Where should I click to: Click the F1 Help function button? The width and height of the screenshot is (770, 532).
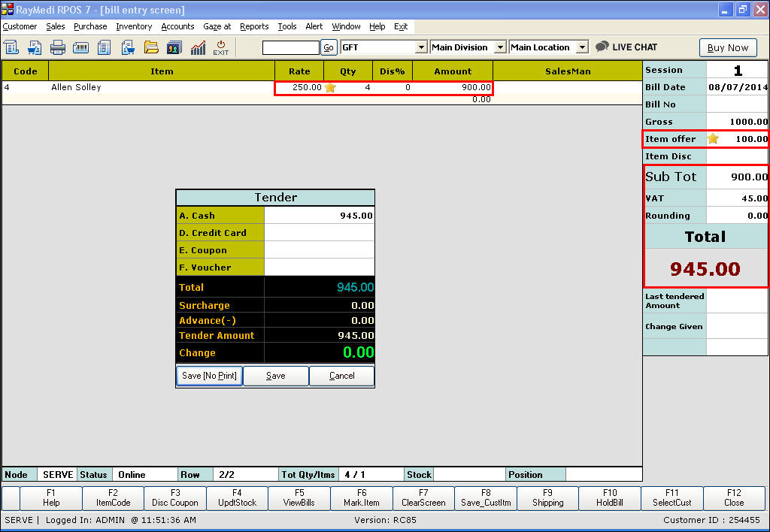point(51,497)
